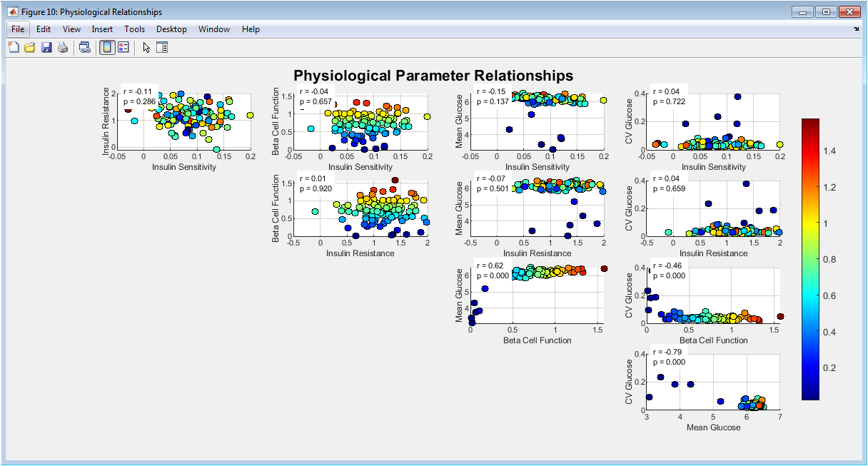
Task: Expand the Insert menu
Action: click(x=102, y=29)
